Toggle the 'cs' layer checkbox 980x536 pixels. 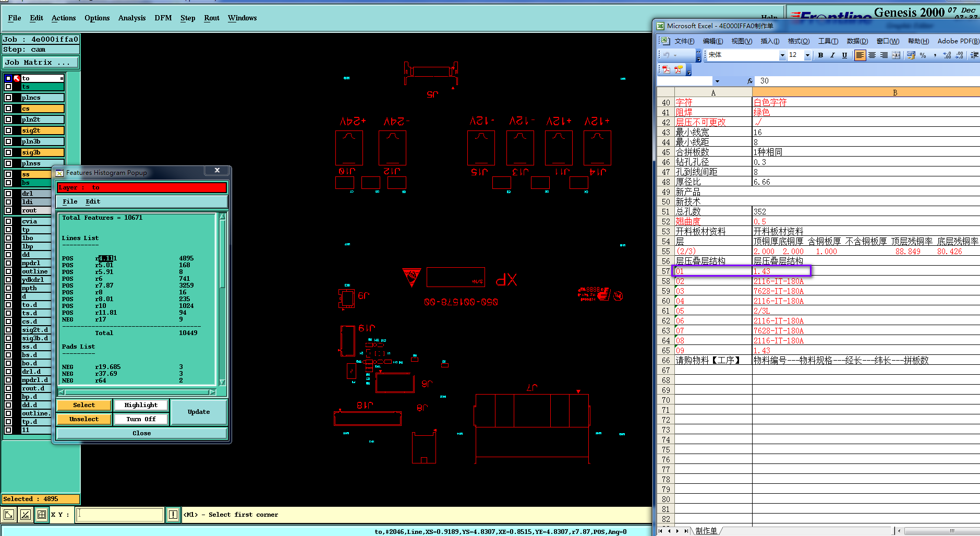coord(8,109)
